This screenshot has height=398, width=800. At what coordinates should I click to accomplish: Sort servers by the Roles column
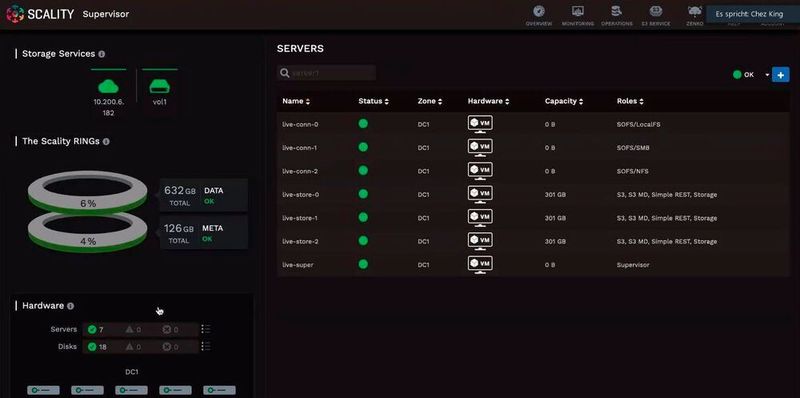tap(630, 102)
